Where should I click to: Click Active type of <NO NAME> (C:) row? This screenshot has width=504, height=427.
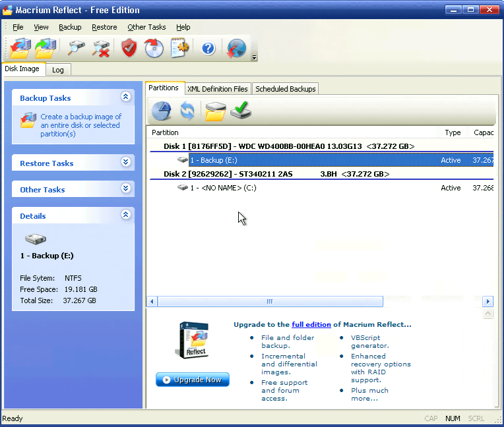pyautogui.click(x=451, y=188)
